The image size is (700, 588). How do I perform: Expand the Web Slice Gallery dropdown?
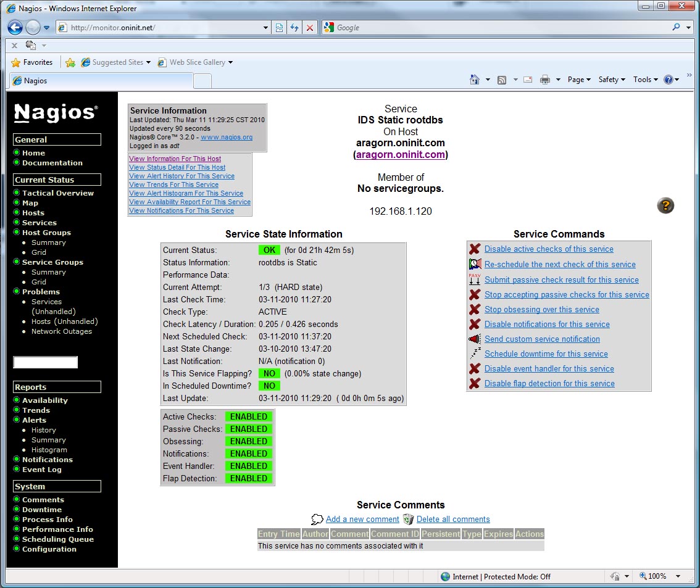[230, 62]
